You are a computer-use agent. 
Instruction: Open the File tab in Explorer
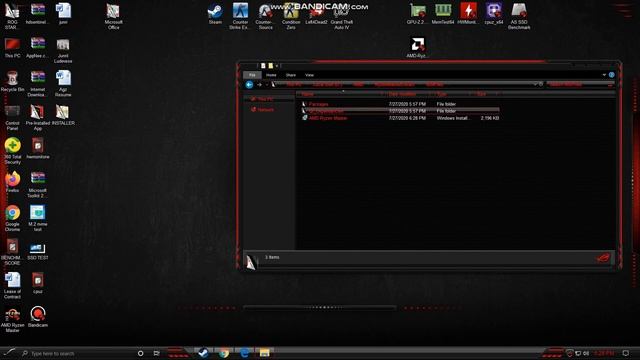[x=252, y=75]
